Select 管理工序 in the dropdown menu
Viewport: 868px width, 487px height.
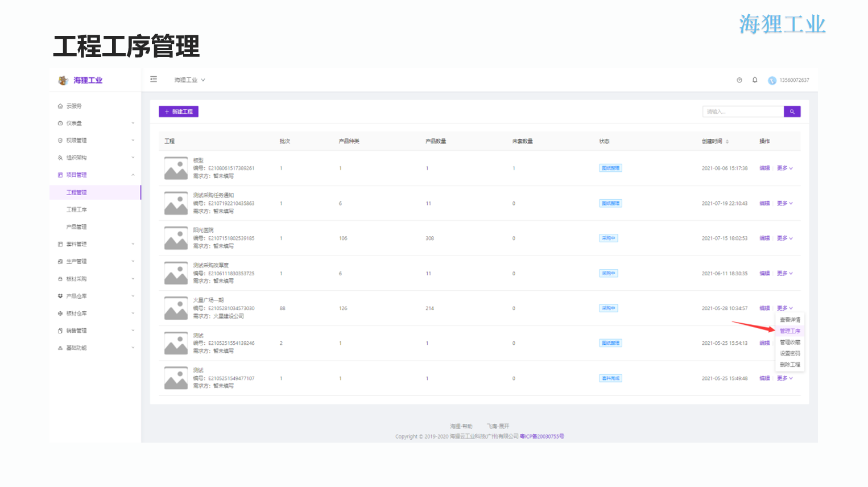(x=790, y=331)
